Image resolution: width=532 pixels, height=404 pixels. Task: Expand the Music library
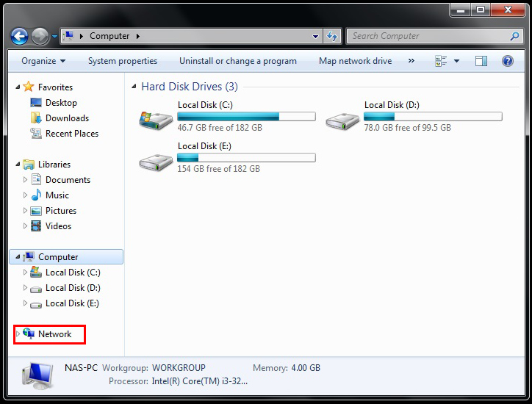pos(25,195)
